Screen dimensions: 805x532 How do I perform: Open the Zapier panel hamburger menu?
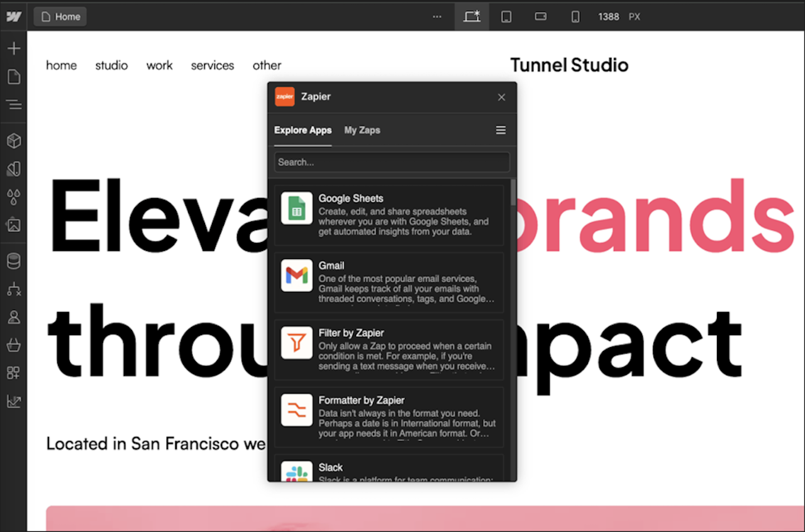501,130
